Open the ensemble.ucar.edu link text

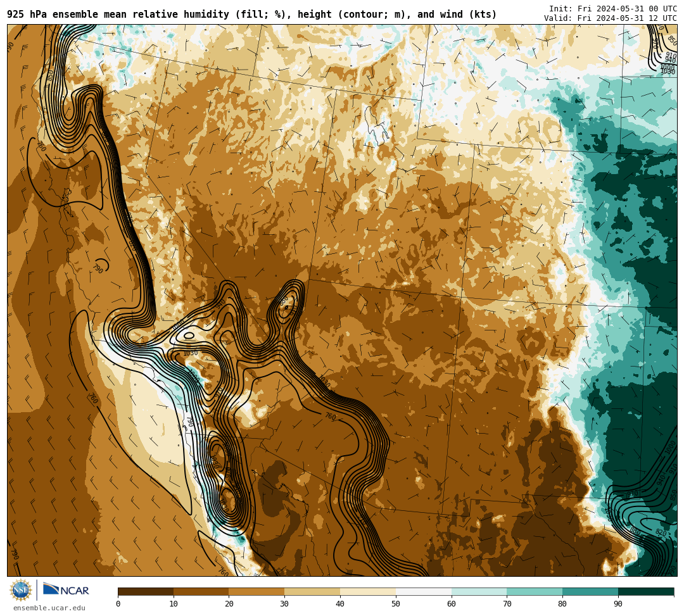49,608
